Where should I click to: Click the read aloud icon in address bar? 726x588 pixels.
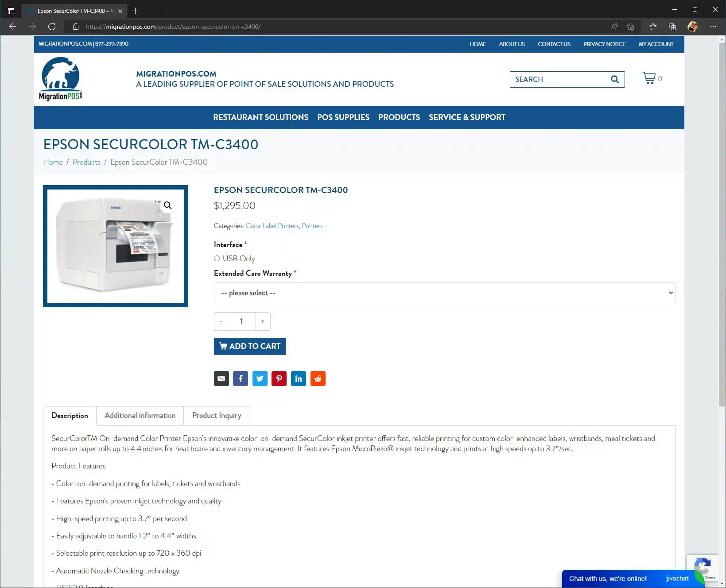pyautogui.click(x=614, y=27)
